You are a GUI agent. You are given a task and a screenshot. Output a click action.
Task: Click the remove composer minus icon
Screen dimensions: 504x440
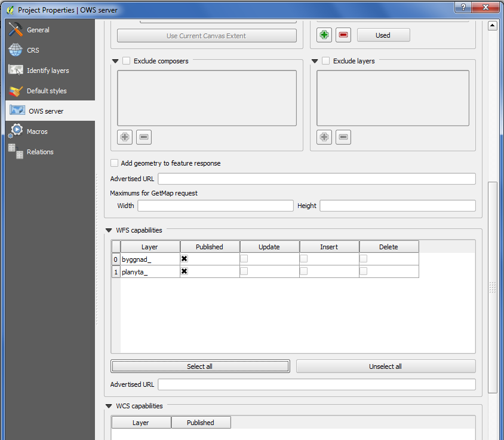(x=144, y=137)
